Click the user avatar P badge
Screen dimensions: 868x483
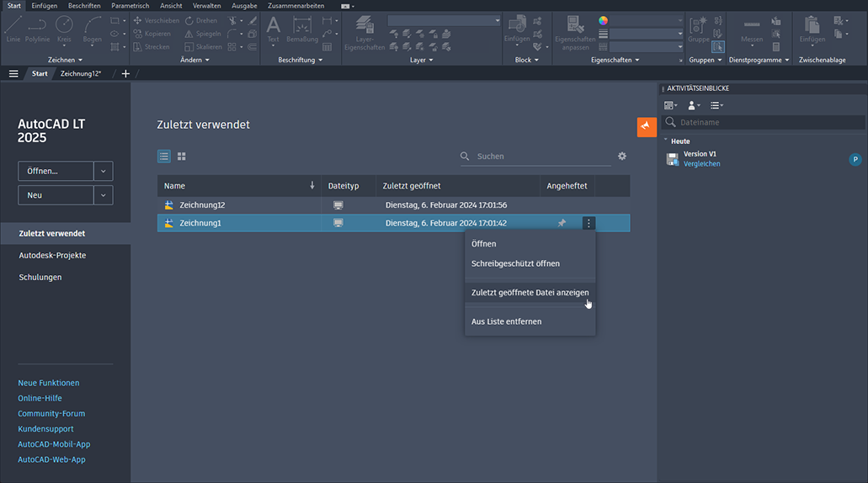[855, 159]
